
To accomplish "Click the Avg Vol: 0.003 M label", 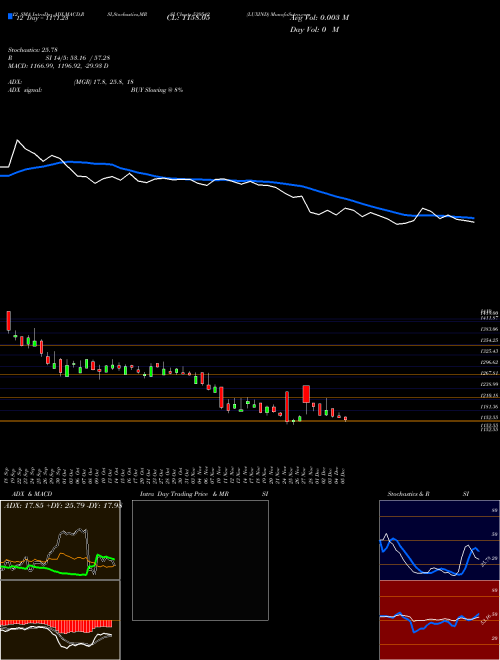I will point(319,18).
